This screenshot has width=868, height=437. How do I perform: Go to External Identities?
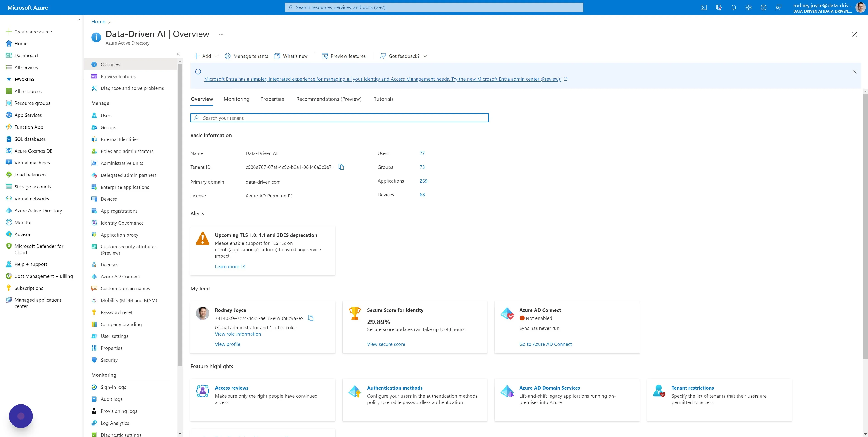pyautogui.click(x=119, y=139)
